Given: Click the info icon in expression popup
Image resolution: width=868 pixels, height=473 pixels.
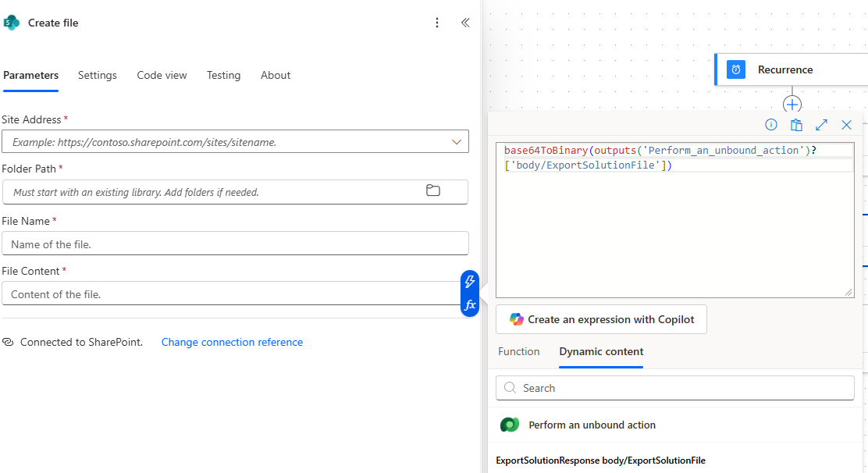Looking at the screenshot, I should [770, 125].
